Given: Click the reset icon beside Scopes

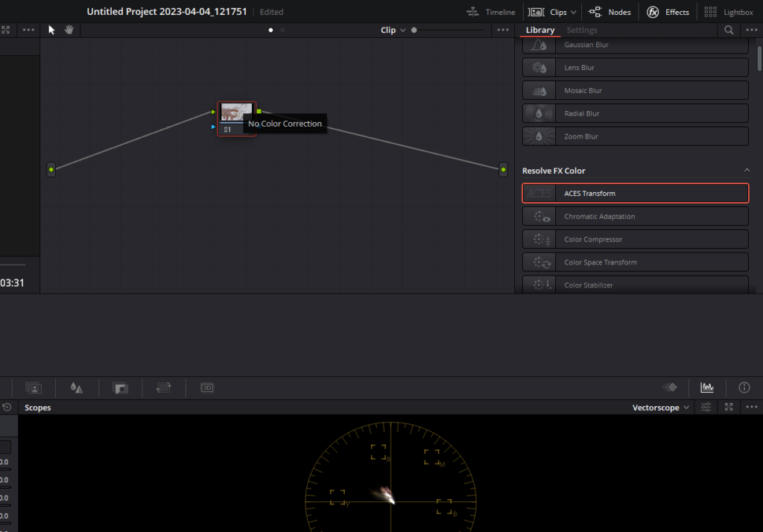Looking at the screenshot, I should pos(7,407).
